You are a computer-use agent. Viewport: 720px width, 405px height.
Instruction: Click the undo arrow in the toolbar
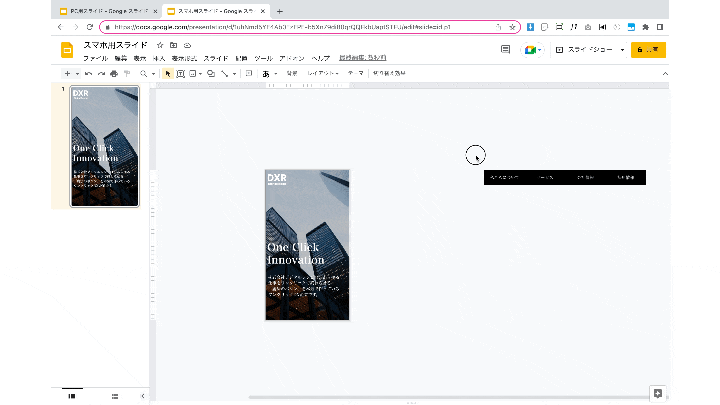88,74
